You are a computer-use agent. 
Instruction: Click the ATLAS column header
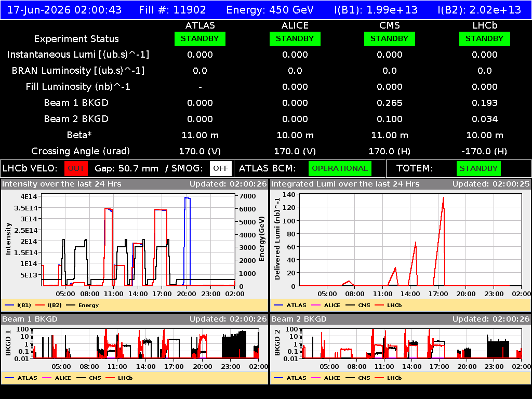(x=200, y=25)
